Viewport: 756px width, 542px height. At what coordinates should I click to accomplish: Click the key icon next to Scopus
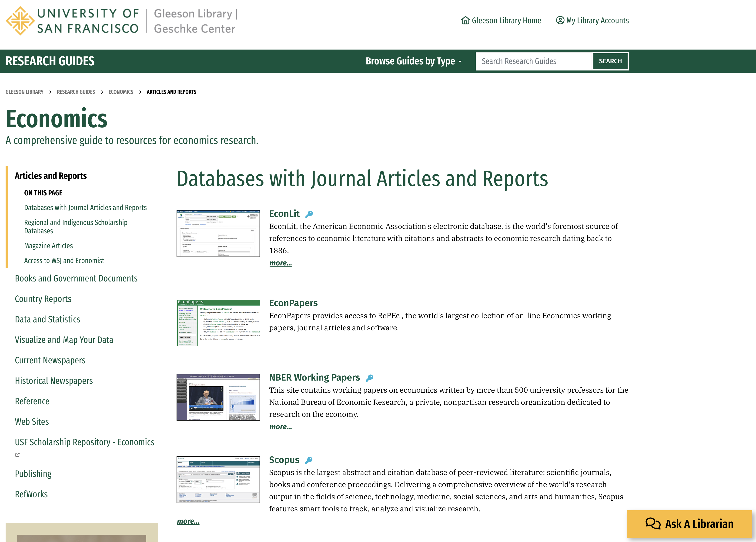(x=309, y=460)
